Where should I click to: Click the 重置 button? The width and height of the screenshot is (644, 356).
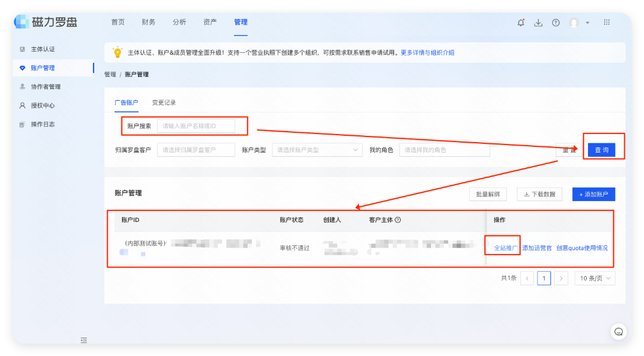pyautogui.click(x=570, y=149)
